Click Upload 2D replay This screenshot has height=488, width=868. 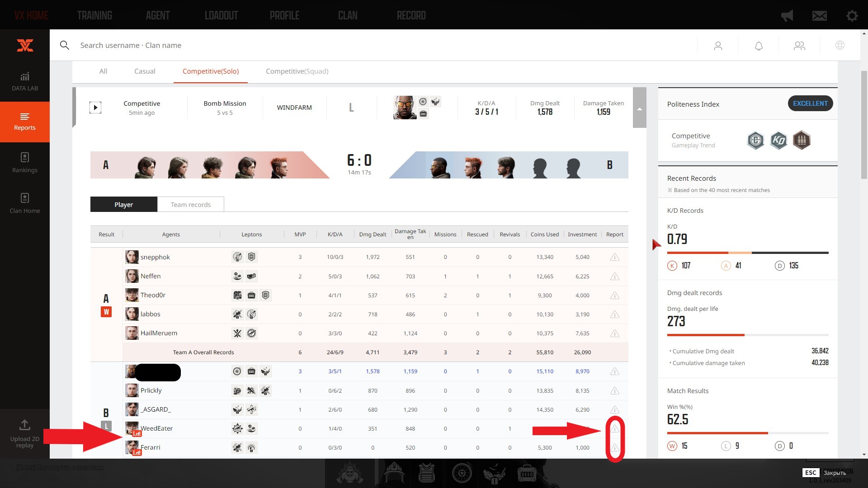pos(25,433)
